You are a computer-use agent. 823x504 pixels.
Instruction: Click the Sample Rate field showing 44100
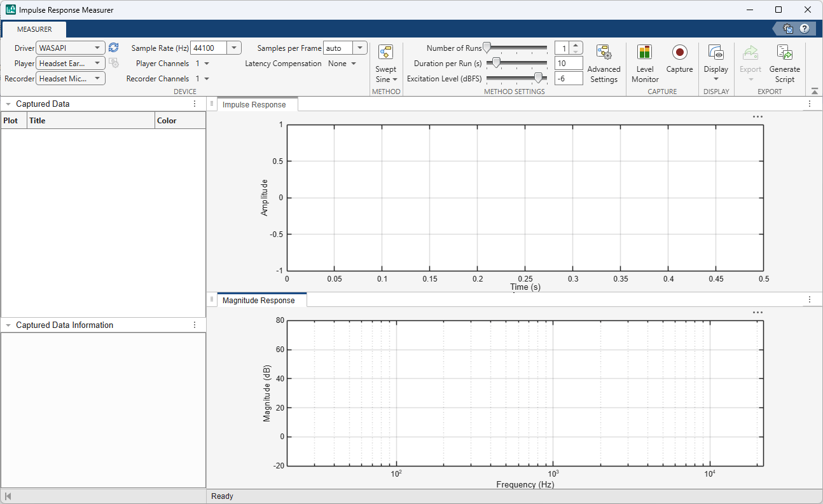pos(209,48)
